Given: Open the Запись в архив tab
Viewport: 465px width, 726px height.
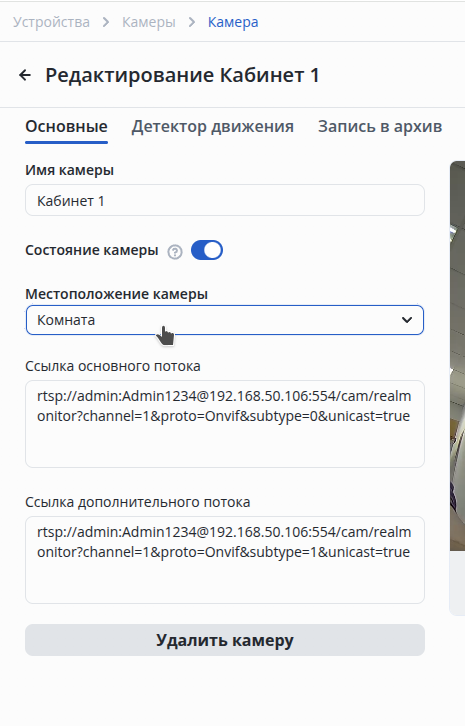Looking at the screenshot, I should (380, 126).
